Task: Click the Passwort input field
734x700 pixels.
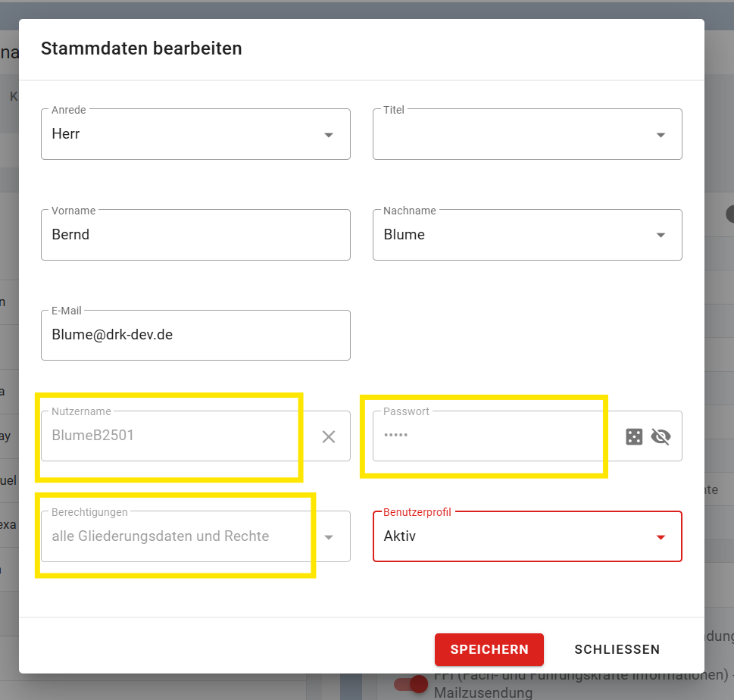Action: coord(492,436)
